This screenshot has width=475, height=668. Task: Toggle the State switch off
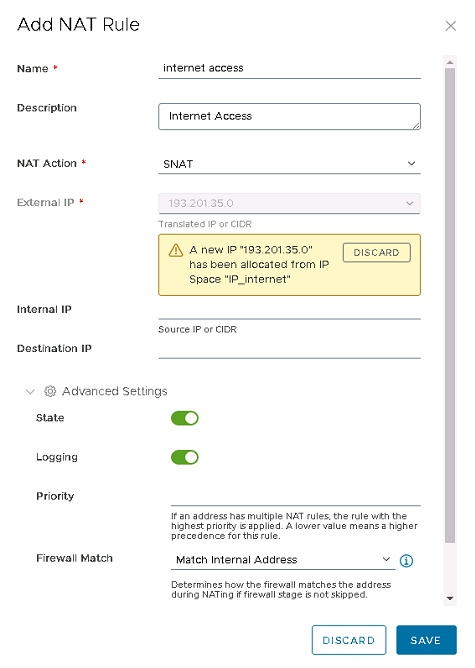185,418
